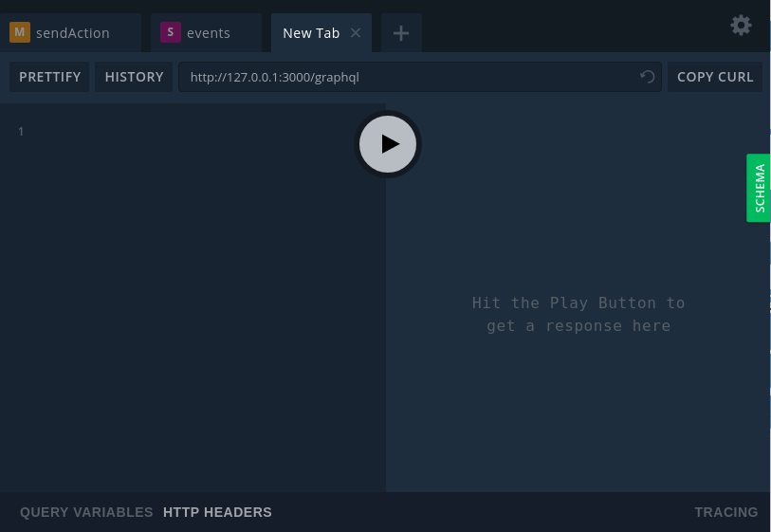Open settings with the gear icon
Viewport: 771px width, 532px height.
point(741,25)
